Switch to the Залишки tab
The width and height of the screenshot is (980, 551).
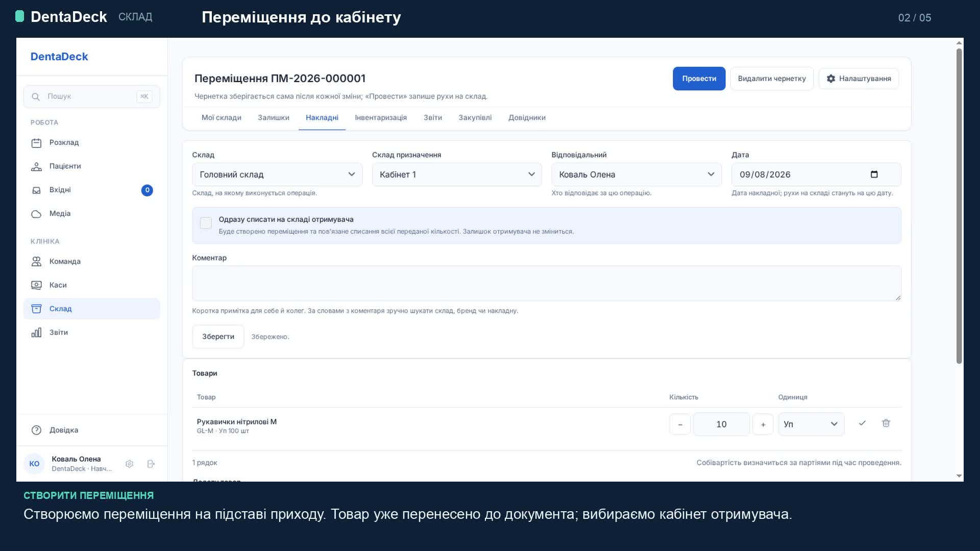[x=274, y=118]
